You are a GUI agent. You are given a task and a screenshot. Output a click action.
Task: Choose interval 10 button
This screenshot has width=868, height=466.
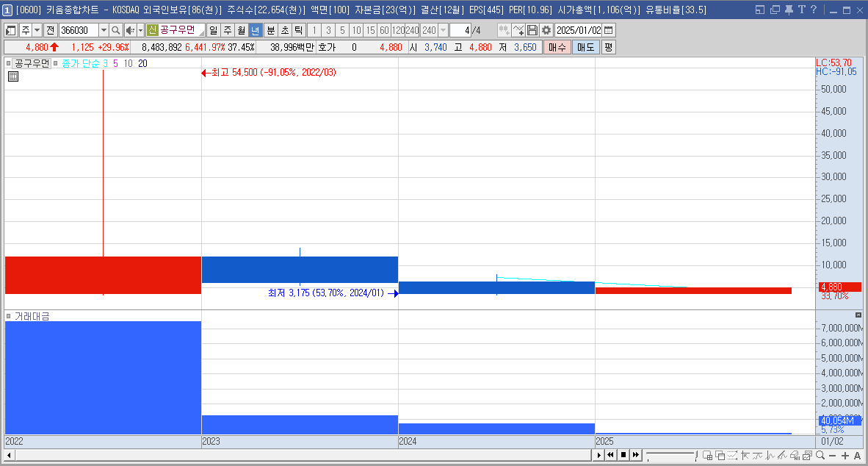(356, 30)
